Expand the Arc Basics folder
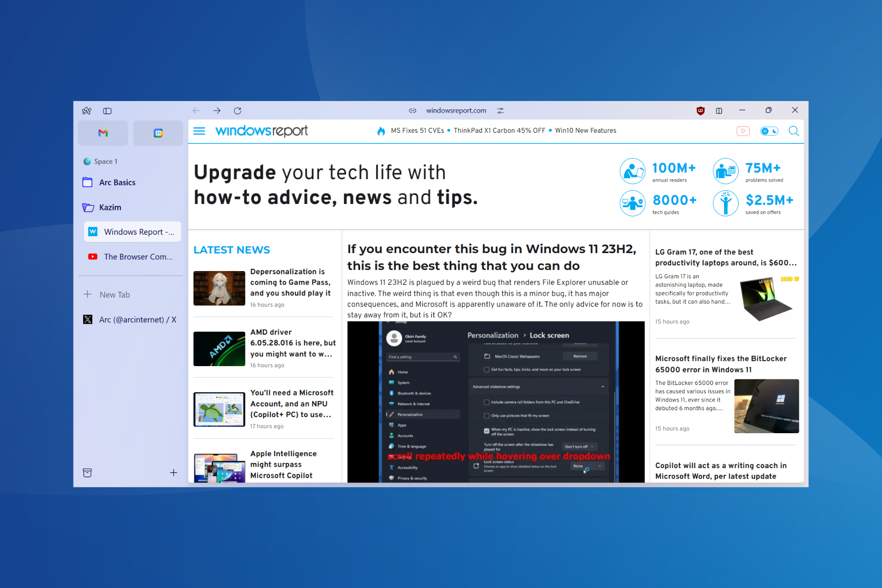The image size is (882, 588). [x=130, y=182]
